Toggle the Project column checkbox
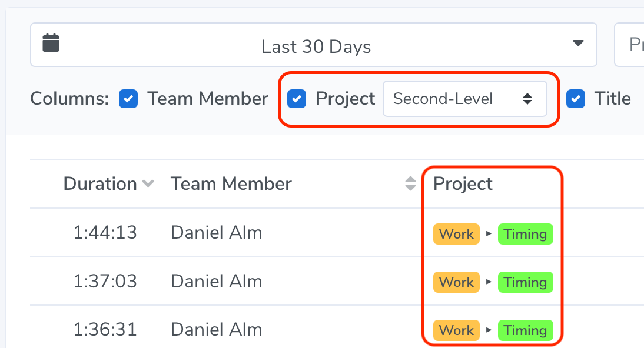644x348 pixels. [x=297, y=99]
